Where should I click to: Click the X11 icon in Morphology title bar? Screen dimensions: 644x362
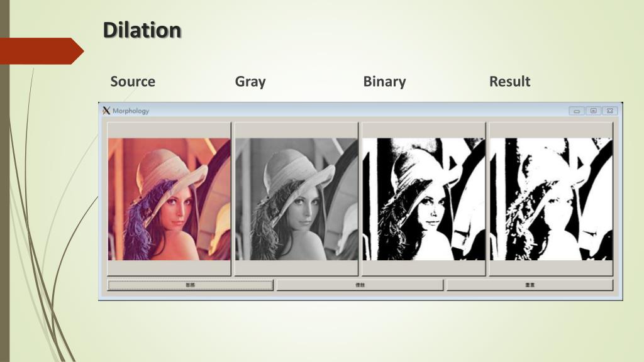[x=106, y=111]
